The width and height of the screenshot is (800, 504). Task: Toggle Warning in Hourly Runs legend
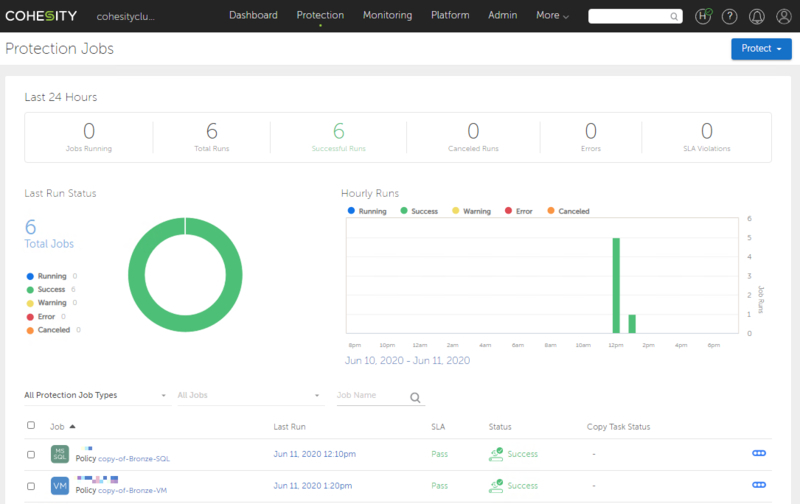(471, 211)
